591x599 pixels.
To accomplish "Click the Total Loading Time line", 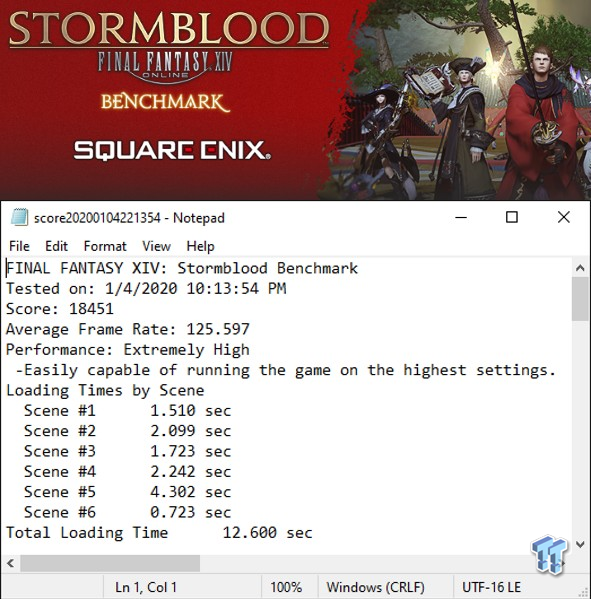I will pos(159,533).
